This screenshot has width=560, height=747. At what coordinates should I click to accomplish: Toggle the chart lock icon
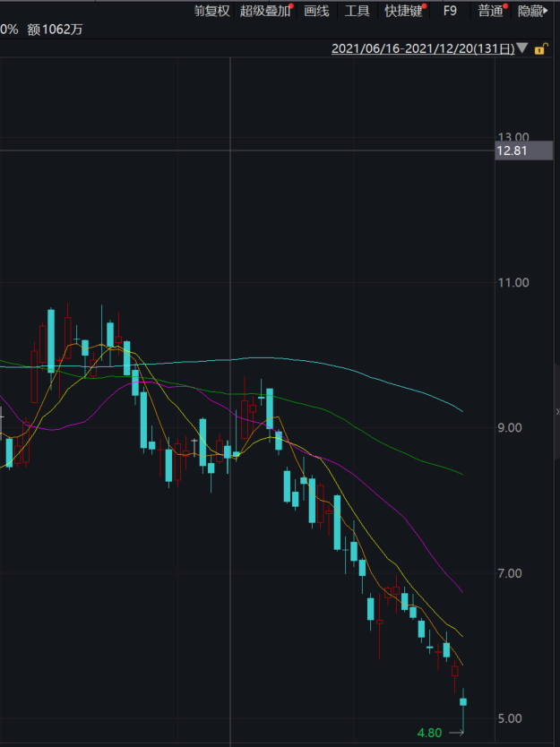[539, 48]
